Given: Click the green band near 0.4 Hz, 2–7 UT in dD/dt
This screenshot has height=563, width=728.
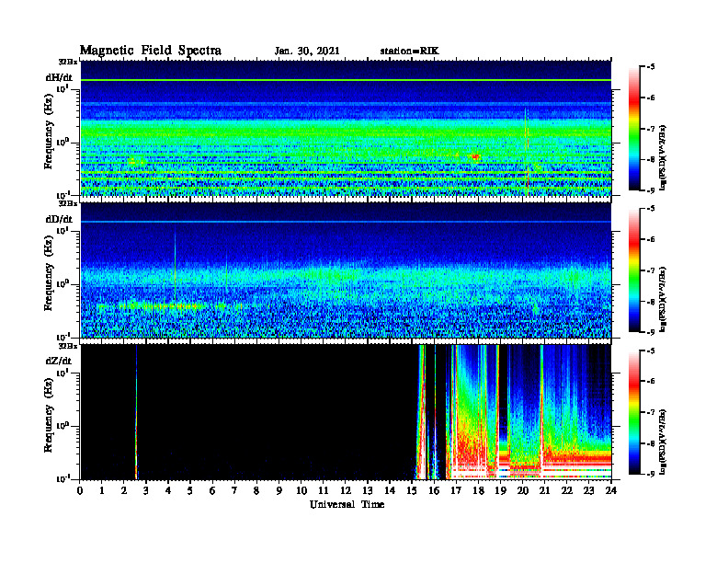Looking at the screenshot, I should [x=169, y=305].
